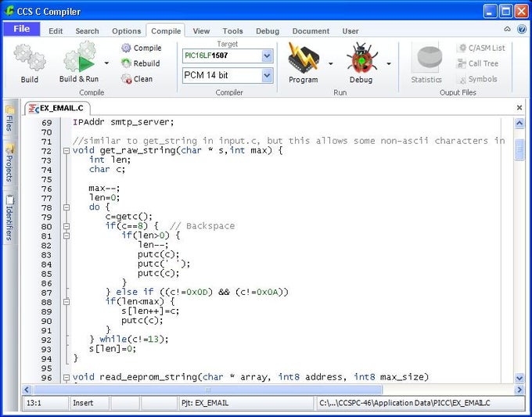Click the Statistics pie chart icon
Viewport: 532px width, 417px height.
click(x=426, y=58)
